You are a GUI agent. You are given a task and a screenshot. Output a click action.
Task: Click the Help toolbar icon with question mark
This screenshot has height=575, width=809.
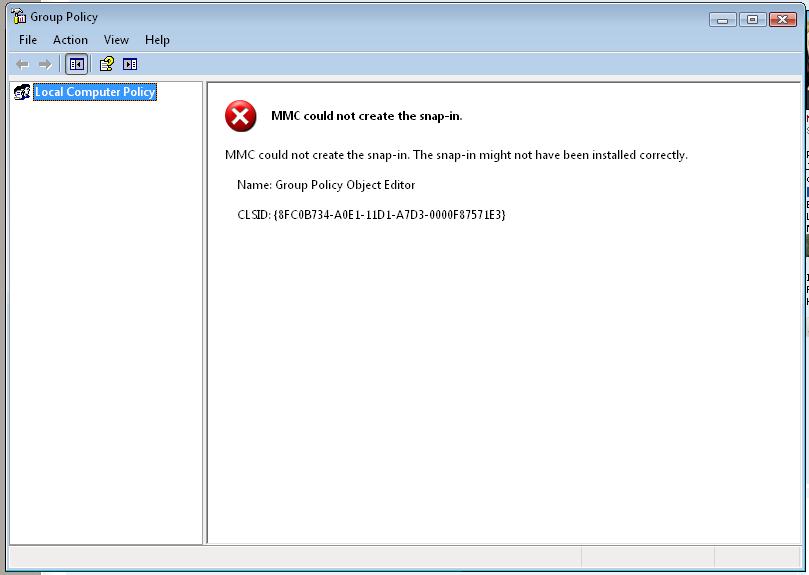pyautogui.click(x=107, y=64)
